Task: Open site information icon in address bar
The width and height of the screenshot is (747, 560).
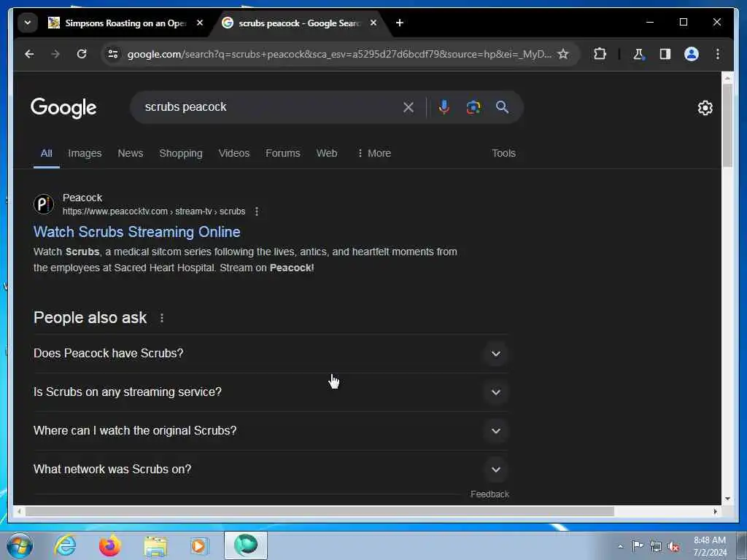Action: (x=113, y=54)
